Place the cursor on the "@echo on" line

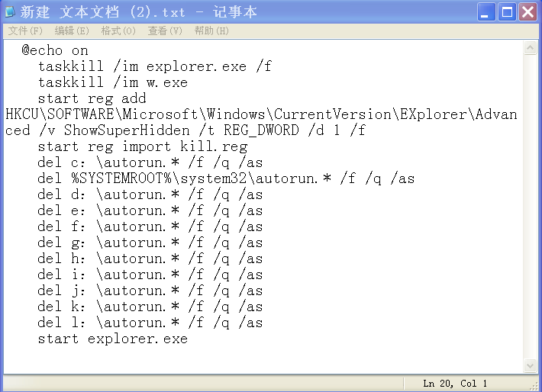54,50
